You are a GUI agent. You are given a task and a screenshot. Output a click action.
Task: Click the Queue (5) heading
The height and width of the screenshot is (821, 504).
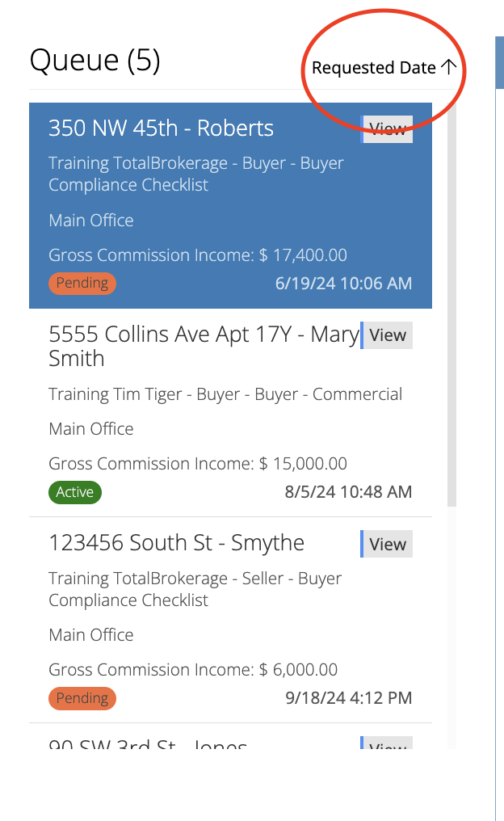click(x=94, y=61)
